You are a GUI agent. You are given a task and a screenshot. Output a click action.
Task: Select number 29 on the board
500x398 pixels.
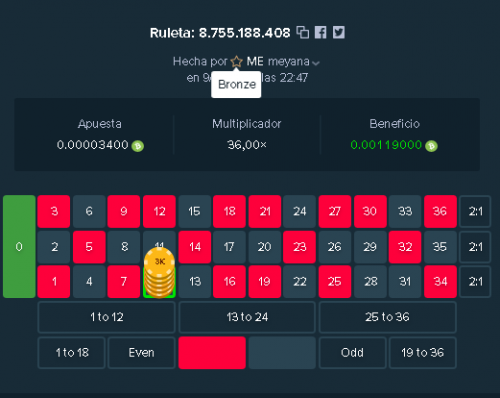click(x=370, y=247)
